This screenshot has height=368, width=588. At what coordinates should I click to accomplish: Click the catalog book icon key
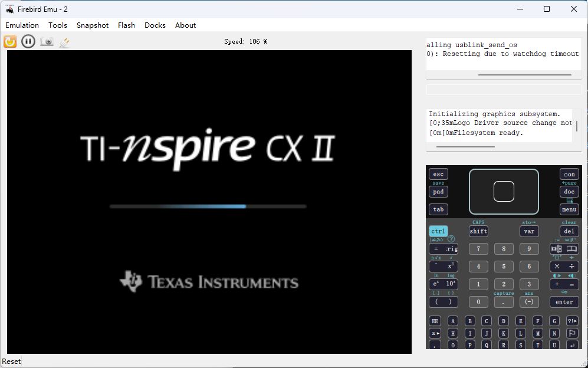coord(572,249)
